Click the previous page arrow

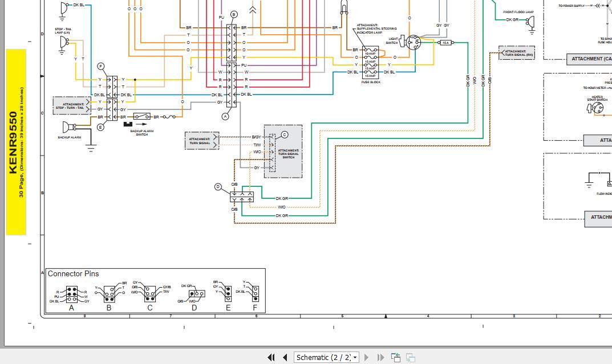click(x=285, y=357)
